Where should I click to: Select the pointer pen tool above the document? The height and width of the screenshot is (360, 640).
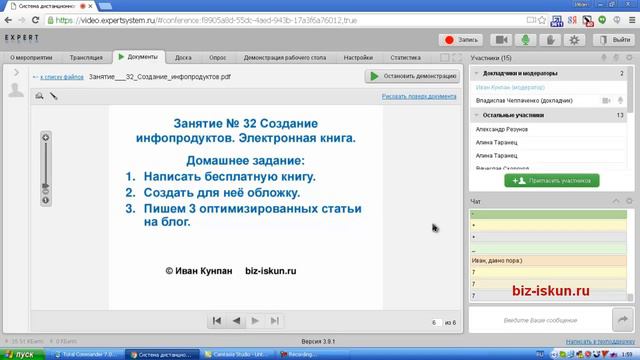(53, 96)
